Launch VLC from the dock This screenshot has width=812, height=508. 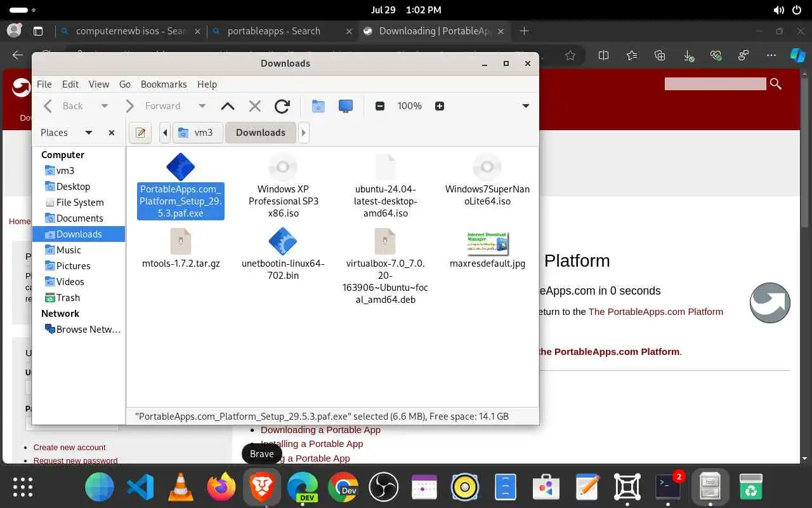[x=181, y=487]
